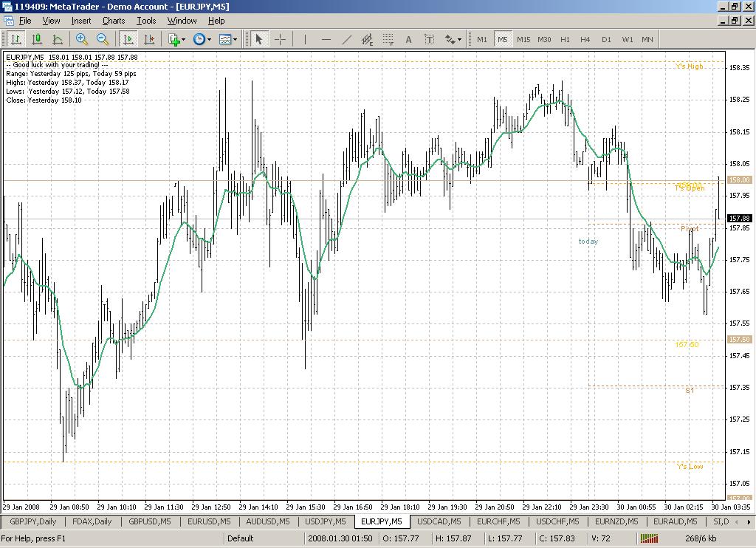Pick the trendline drawing tool
Image resolution: width=756 pixels, height=548 pixels.
coord(347,39)
